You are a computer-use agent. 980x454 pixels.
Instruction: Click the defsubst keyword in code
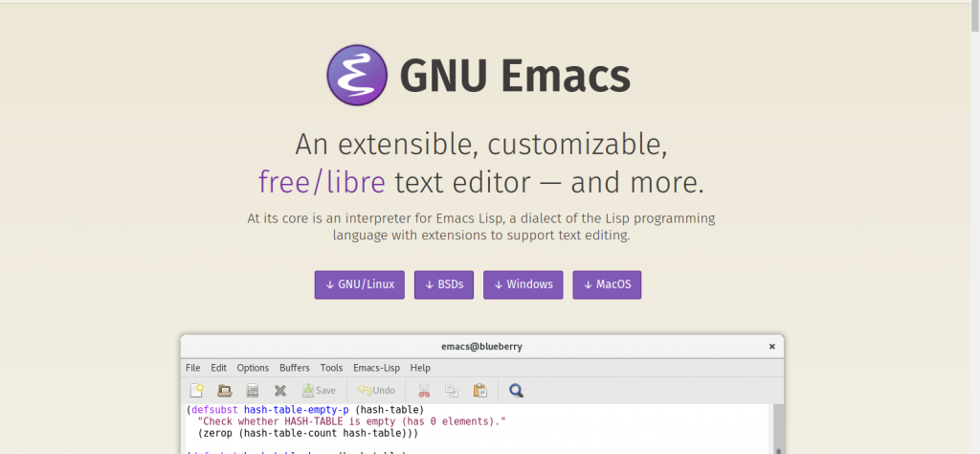pyautogui.click(x=214, y=410)
